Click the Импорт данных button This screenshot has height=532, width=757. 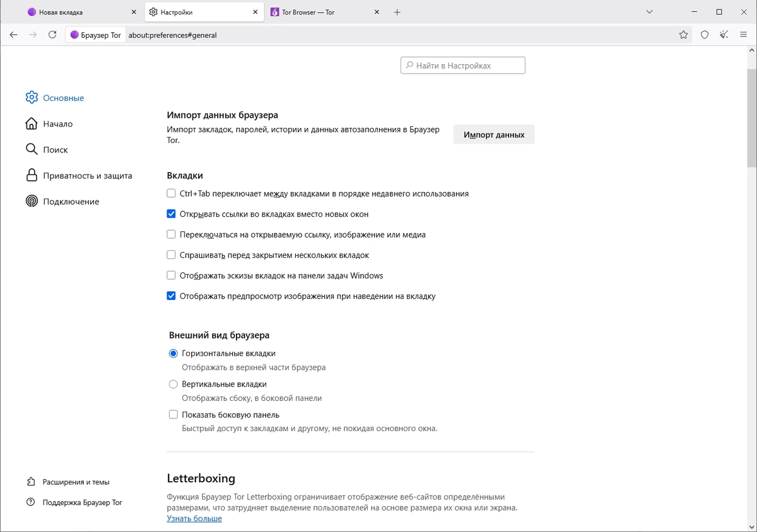pyautogui.click(x=494, y=134)
